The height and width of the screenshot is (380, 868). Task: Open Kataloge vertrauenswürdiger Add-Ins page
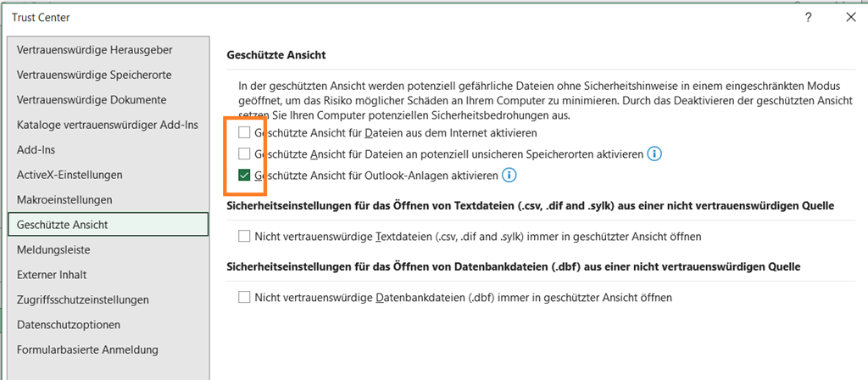107,125
